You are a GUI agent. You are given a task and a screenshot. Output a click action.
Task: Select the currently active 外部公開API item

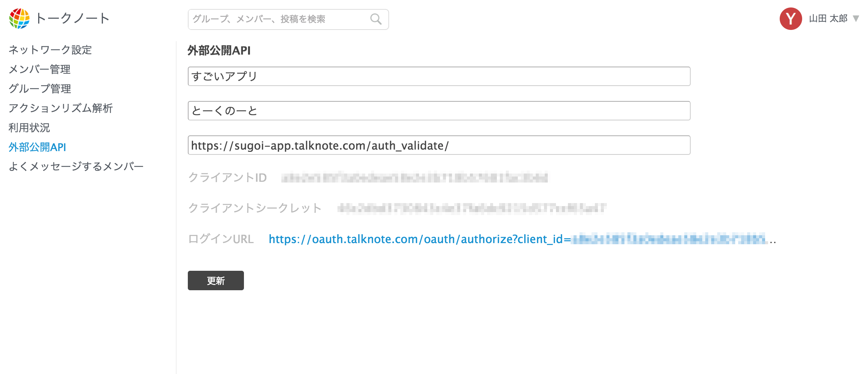coord(37,147)
